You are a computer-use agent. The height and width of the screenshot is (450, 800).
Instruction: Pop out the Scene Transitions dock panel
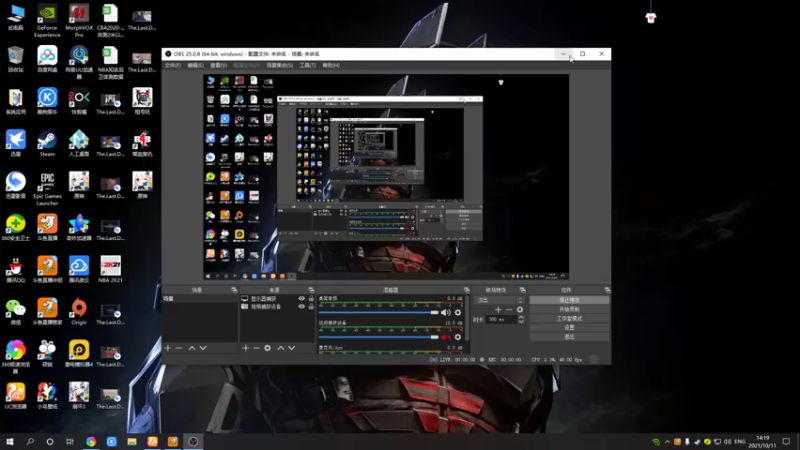pos(522,290)
